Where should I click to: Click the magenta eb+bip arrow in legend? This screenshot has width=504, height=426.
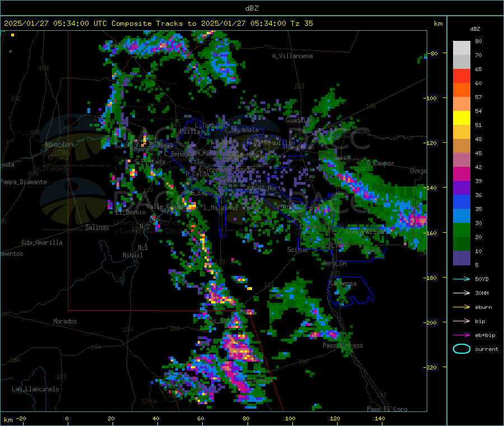point(461,335)
